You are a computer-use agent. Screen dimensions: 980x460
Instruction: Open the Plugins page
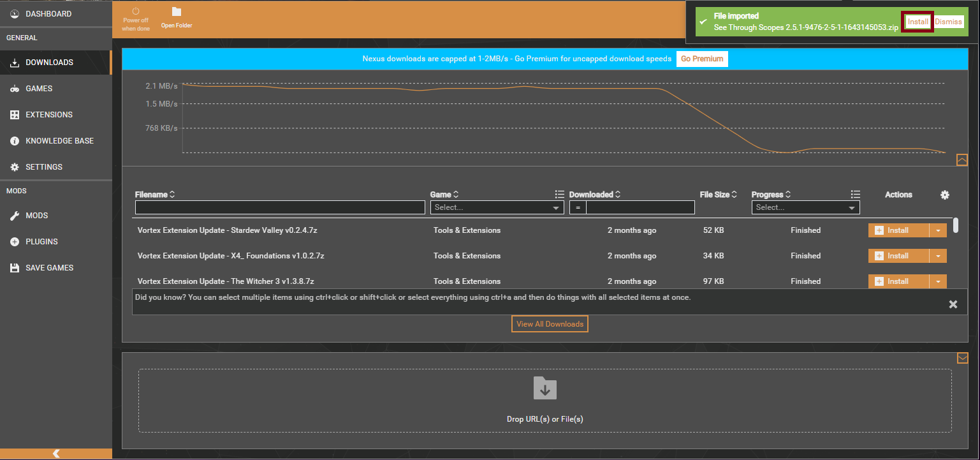click(55, 242)
